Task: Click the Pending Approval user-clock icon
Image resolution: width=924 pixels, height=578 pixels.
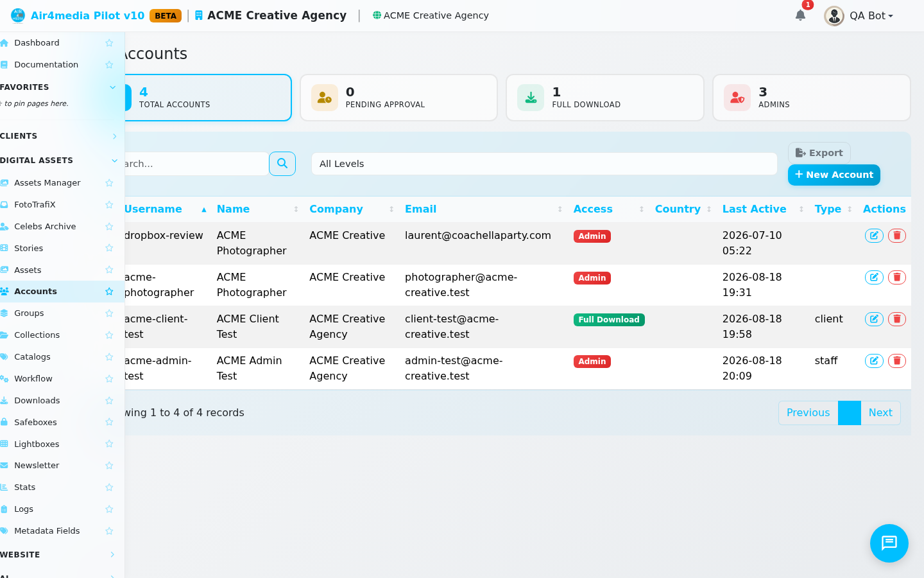Action: (325, 98)
